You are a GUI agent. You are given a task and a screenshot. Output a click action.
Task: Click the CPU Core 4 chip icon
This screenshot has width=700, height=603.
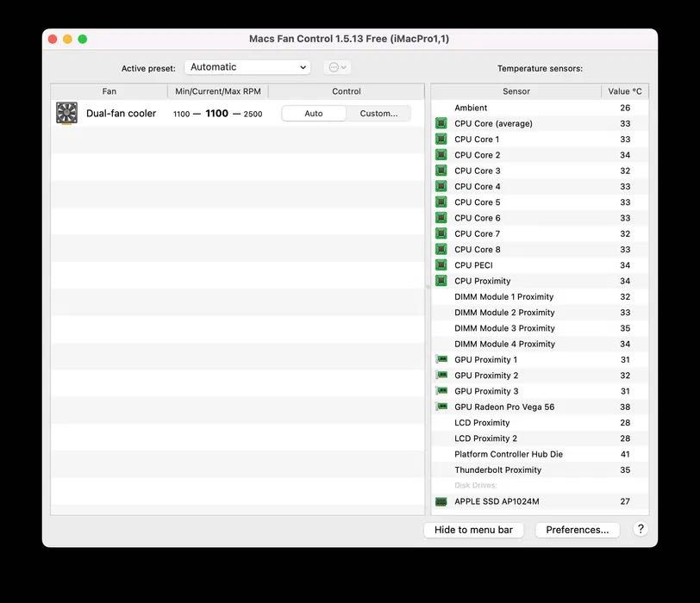[x=441, y=186]
